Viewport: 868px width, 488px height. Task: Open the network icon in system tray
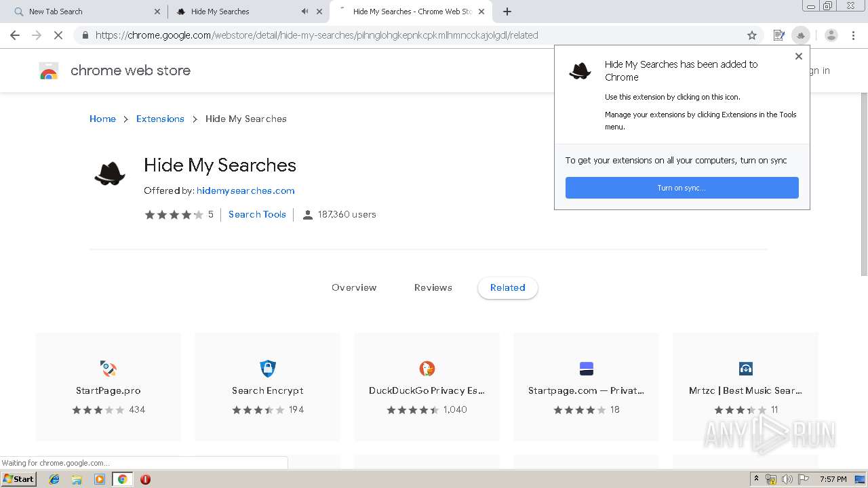point(771,479)
